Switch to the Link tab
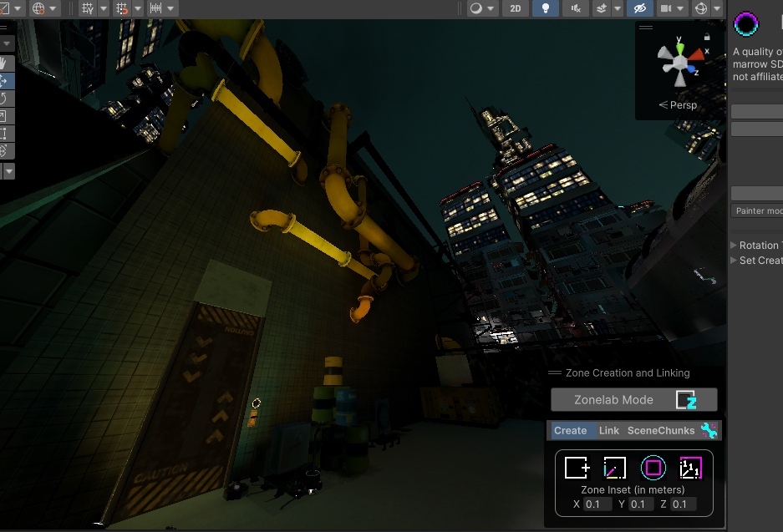The width and height of the screenshot is (783, 532). 608,430
